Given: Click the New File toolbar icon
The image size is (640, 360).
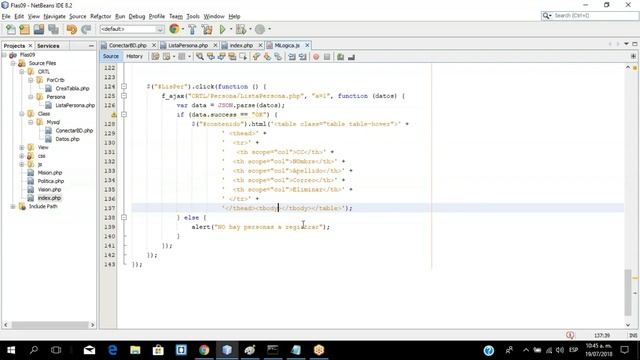Looking at the screenshot, I should pos(11,29).
